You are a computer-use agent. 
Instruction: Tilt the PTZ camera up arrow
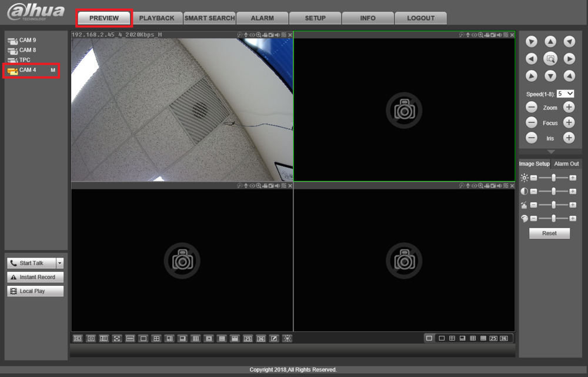550,42
